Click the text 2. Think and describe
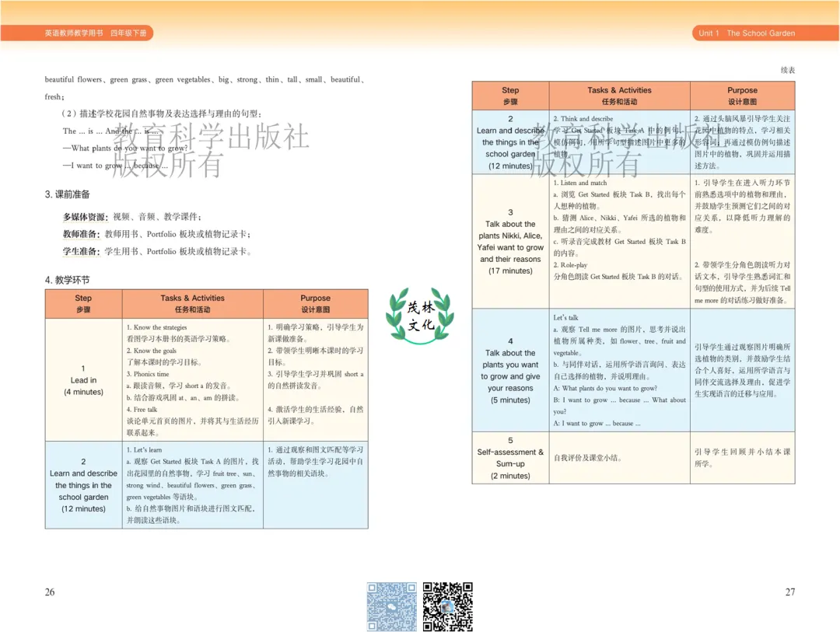 click(583, 119)
